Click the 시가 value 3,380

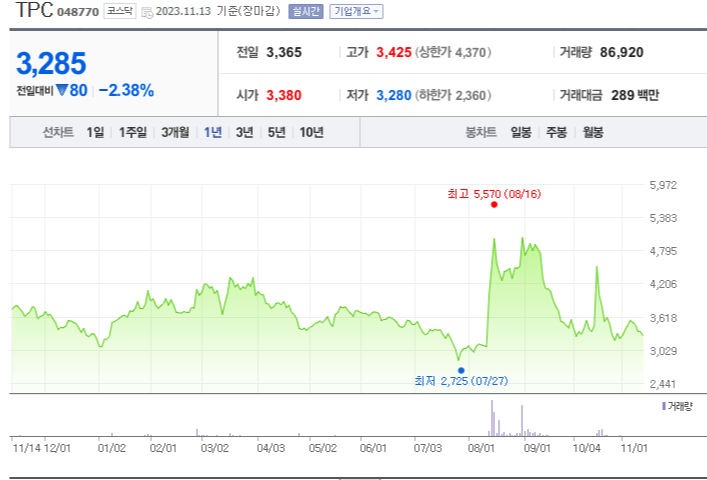[x=284, y=95]
